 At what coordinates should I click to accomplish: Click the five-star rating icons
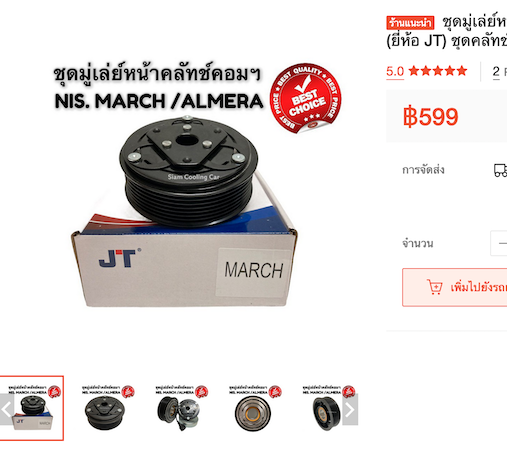(438, 71)
